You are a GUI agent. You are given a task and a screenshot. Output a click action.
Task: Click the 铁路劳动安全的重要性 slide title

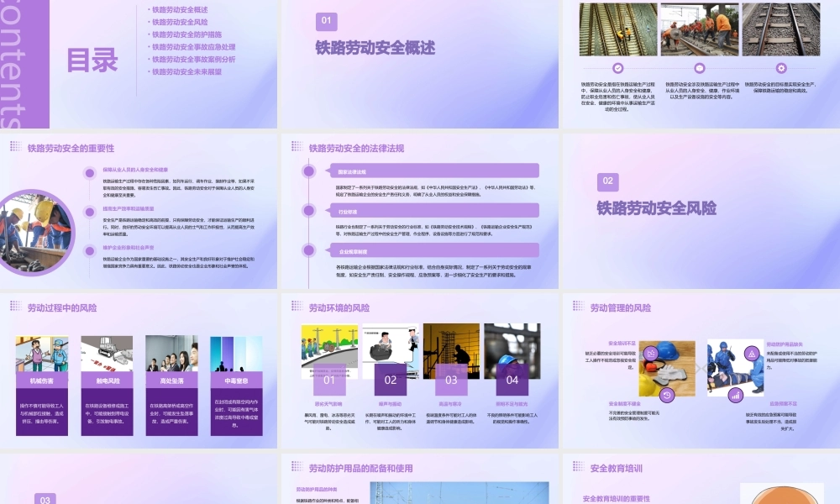pos(71,149)
